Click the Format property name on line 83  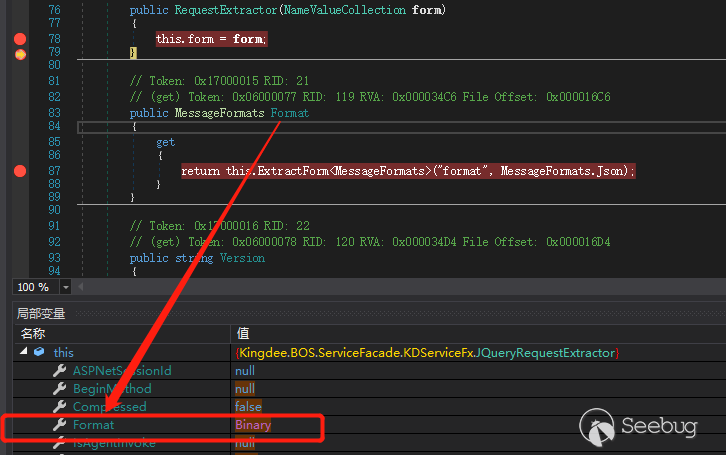[290, 113]
